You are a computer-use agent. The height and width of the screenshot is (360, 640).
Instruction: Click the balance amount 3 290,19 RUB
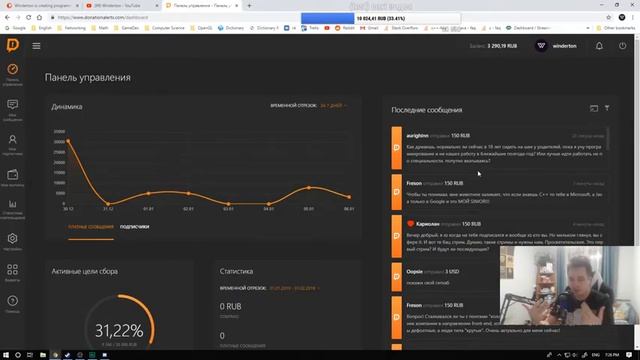click(502, 46)
